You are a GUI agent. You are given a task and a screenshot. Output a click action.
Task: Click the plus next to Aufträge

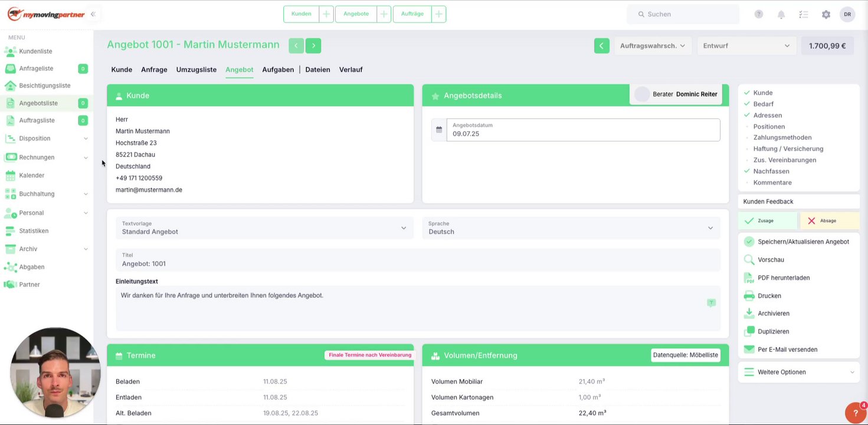click(x=438, y=14)
